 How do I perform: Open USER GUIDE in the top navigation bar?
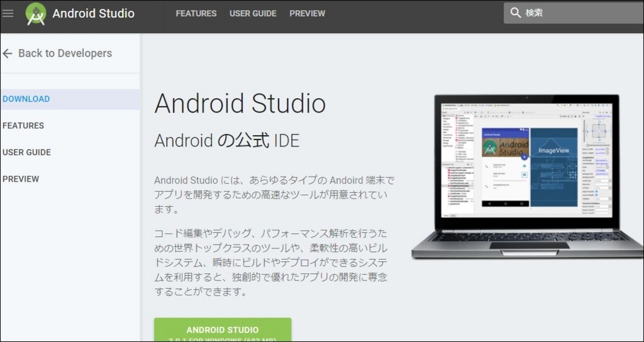pyautogui.click(x=253, y=14)
